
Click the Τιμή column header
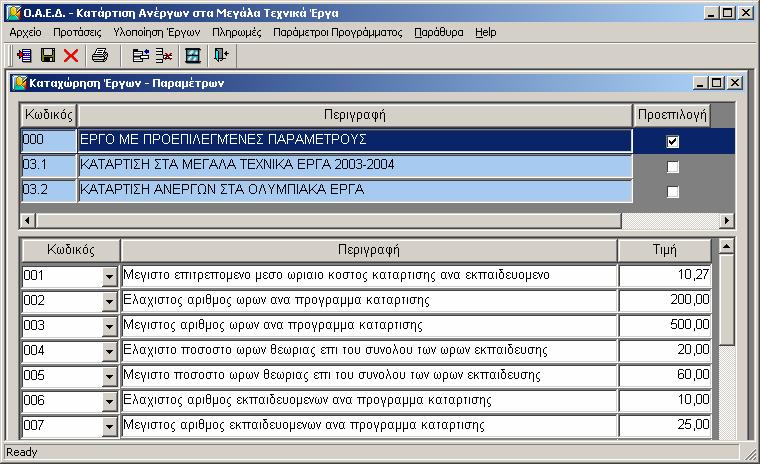(x=665, y=250)
